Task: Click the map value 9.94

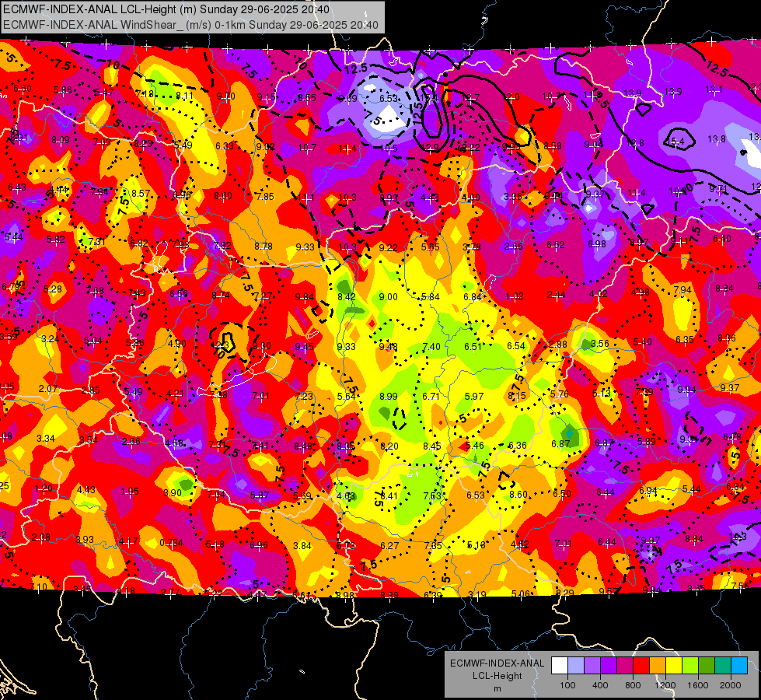Action: click(x=686, y=389)
